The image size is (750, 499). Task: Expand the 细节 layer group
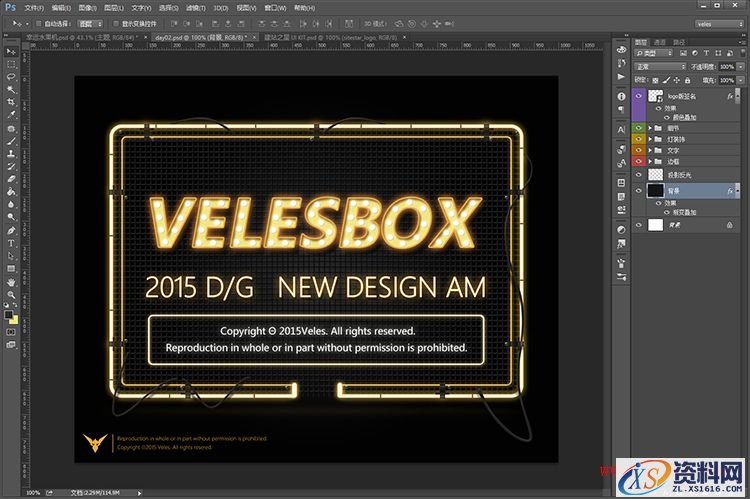[x=650, y=128]
